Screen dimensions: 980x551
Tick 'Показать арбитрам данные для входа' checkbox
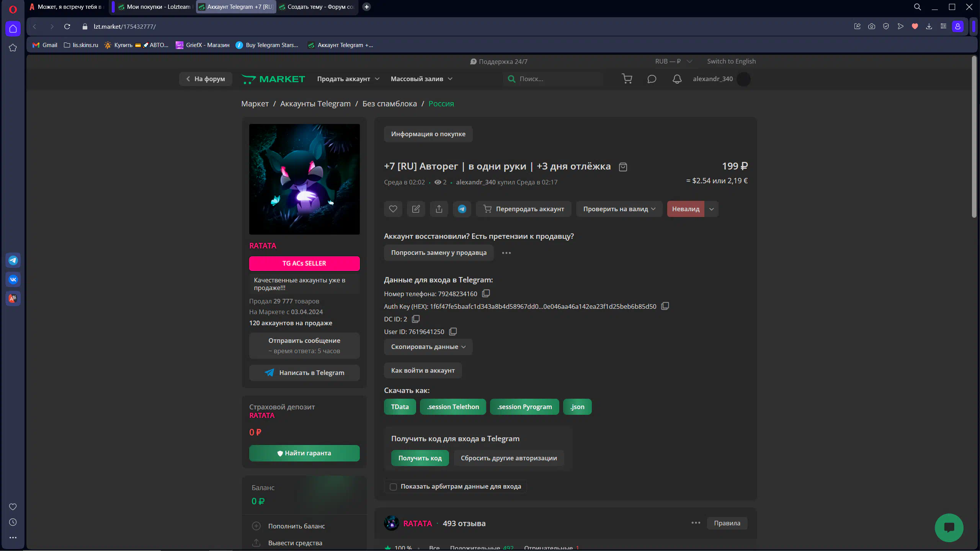393,487
